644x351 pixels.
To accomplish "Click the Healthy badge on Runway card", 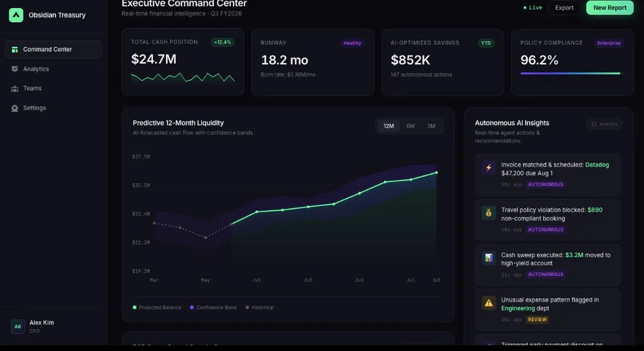I will [x=352, y=43].
